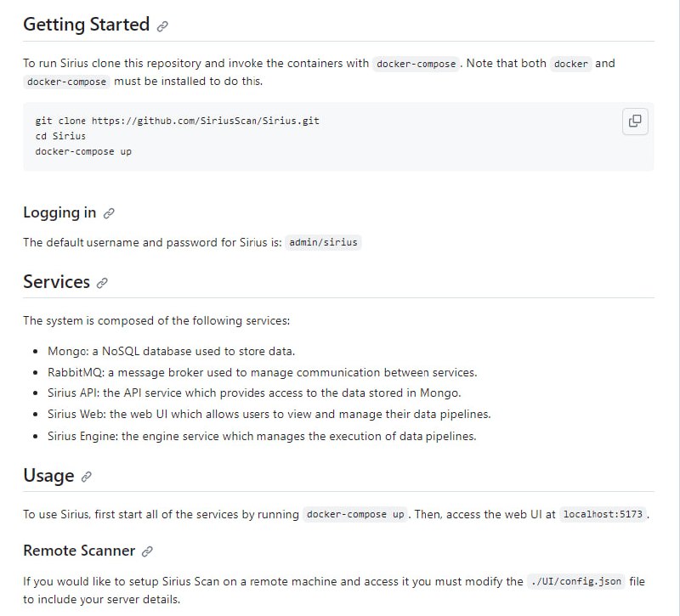Image resolution: width=680 pixels, height=616 pixels.
Task: Click the link icon next to Logging in
Action: tap(109, 213)
